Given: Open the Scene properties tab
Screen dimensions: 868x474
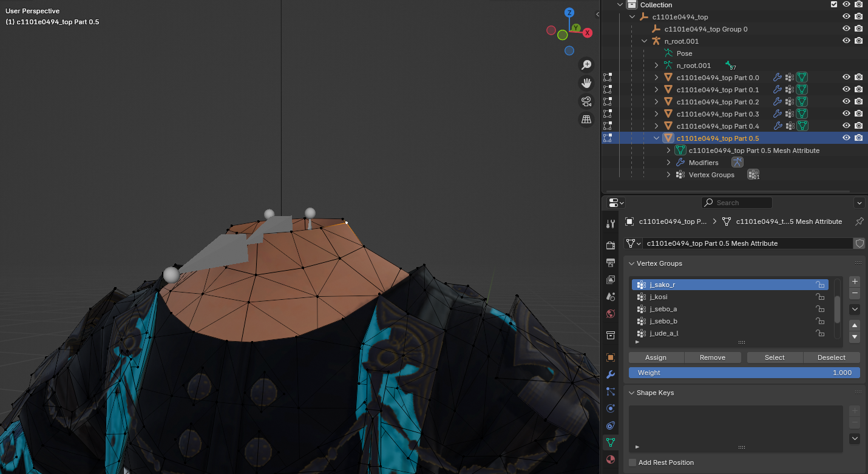Looking at the screenshot, I should pos(611,297).
